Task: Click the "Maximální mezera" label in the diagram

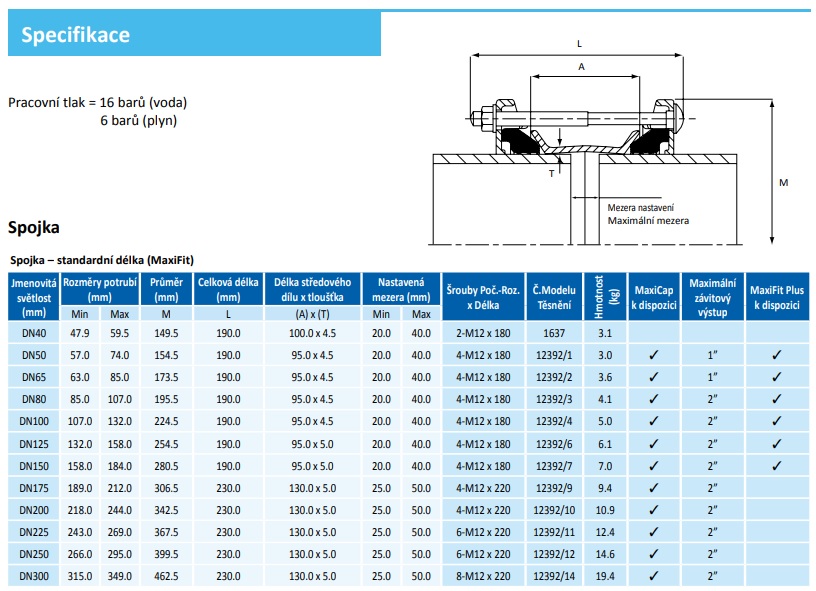Action: tap(648, 221)
